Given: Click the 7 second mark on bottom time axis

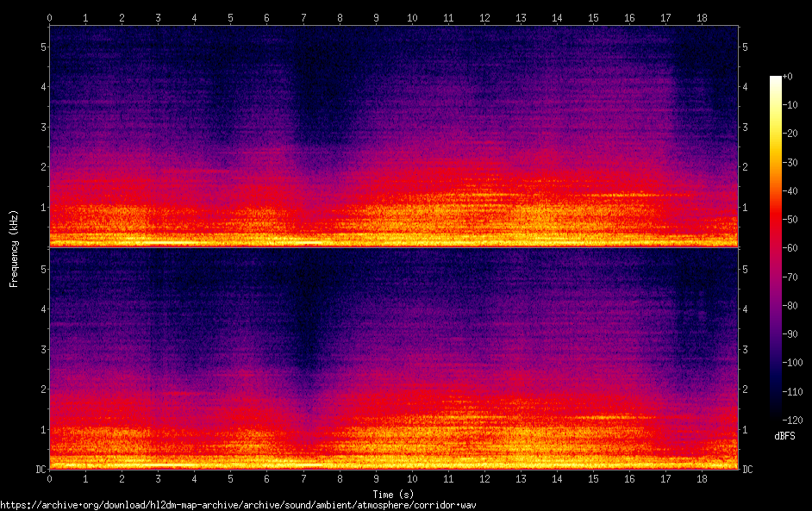Looking at the screenshot, I should click(303, 478).
